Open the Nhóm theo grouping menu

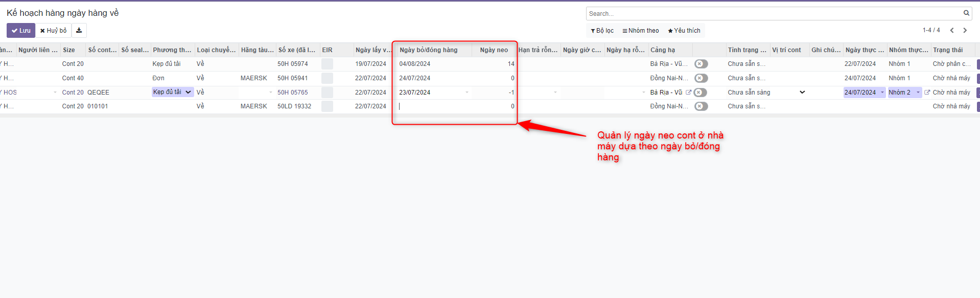[x=641, y=31]
